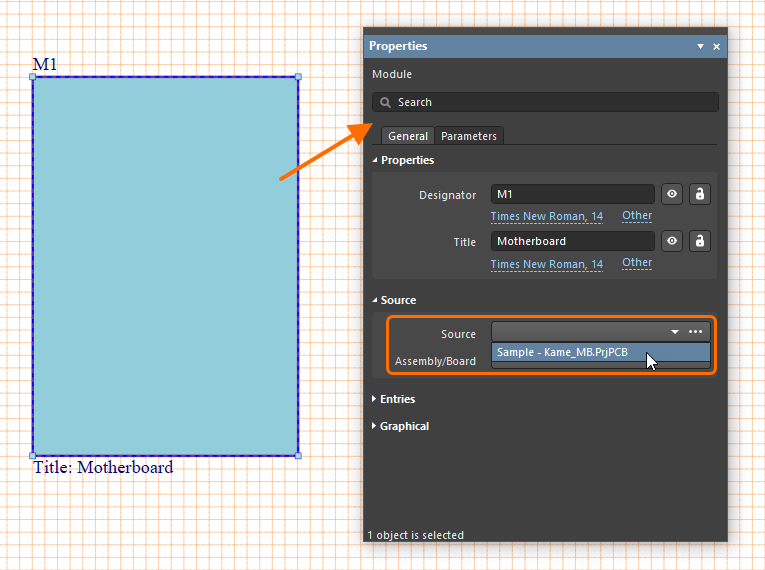Switch to the Parameters tab
The image size is (765, 570).
(x=468, y=136)
